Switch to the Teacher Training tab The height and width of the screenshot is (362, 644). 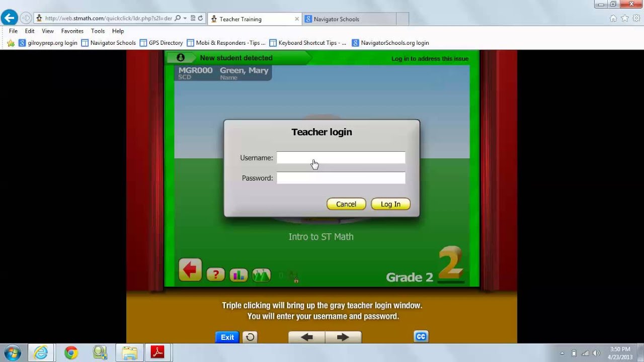[x=254, y=19]
